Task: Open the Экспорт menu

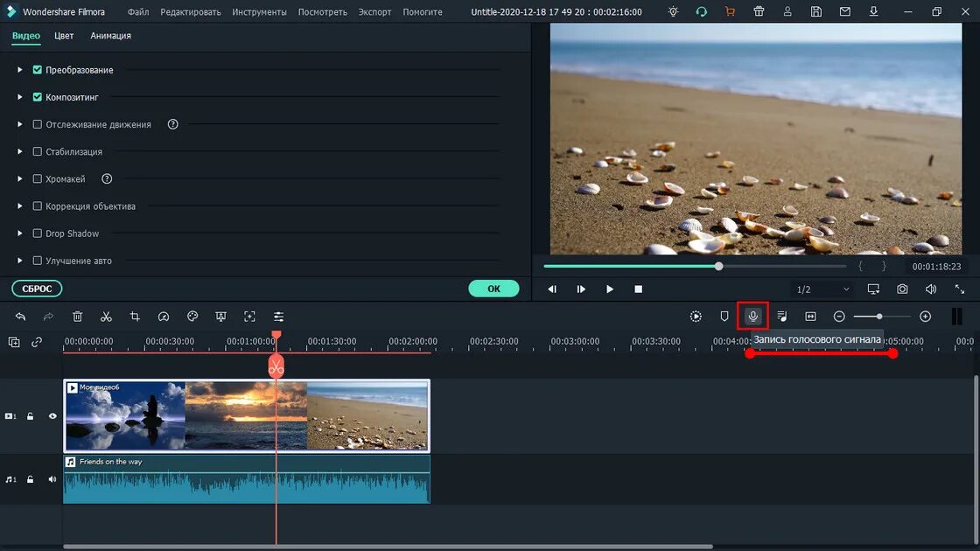Action: tap(374, 11)
